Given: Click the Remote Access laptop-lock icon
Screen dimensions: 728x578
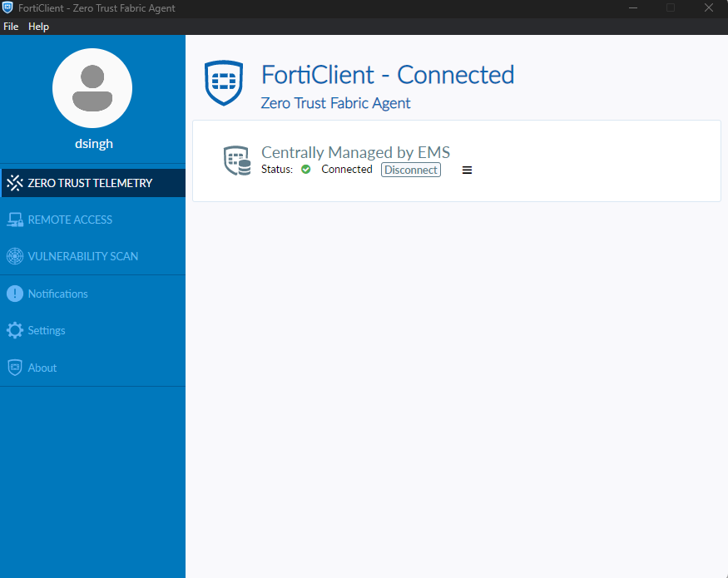Looking at the screenshot, I should (15, 220).
